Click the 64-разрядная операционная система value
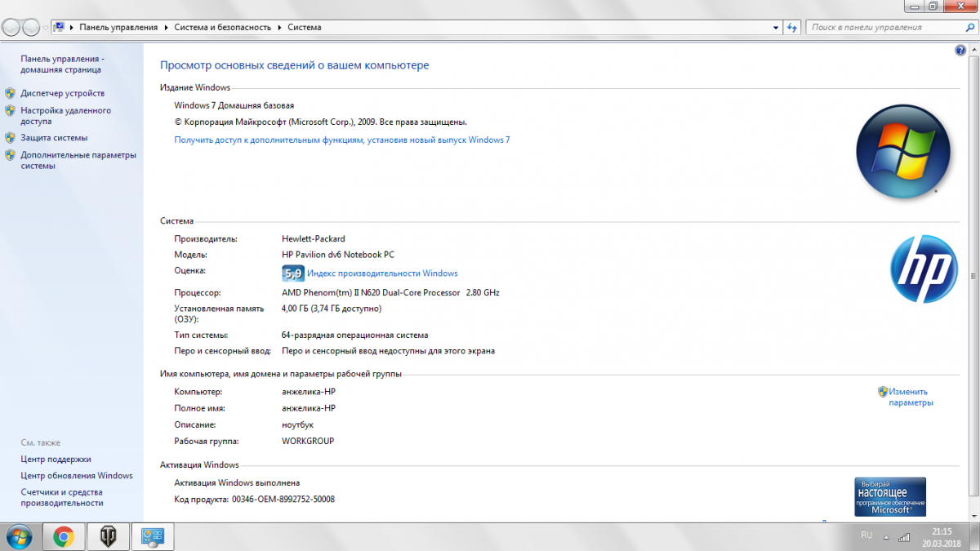The image size is (980, 551). coord(355,335)
